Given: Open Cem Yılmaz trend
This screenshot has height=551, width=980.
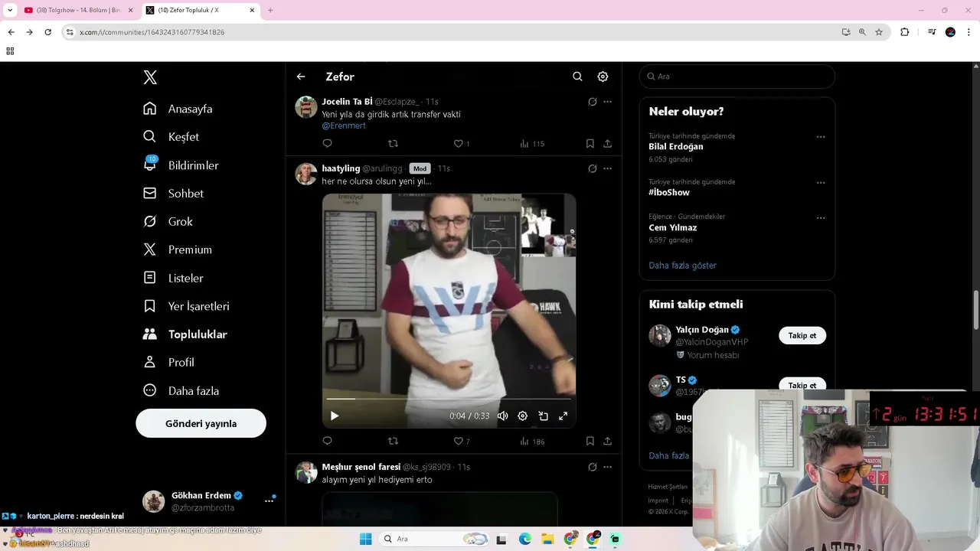Looking at the screenshot, I should click(673, 228).
